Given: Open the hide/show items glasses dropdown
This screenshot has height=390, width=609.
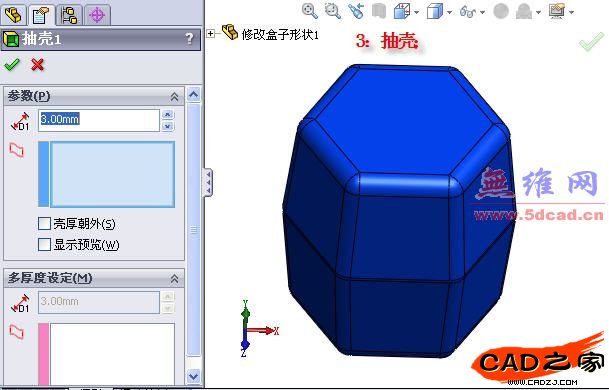Looking at the screenshot, I should click(x=482, y=12).
